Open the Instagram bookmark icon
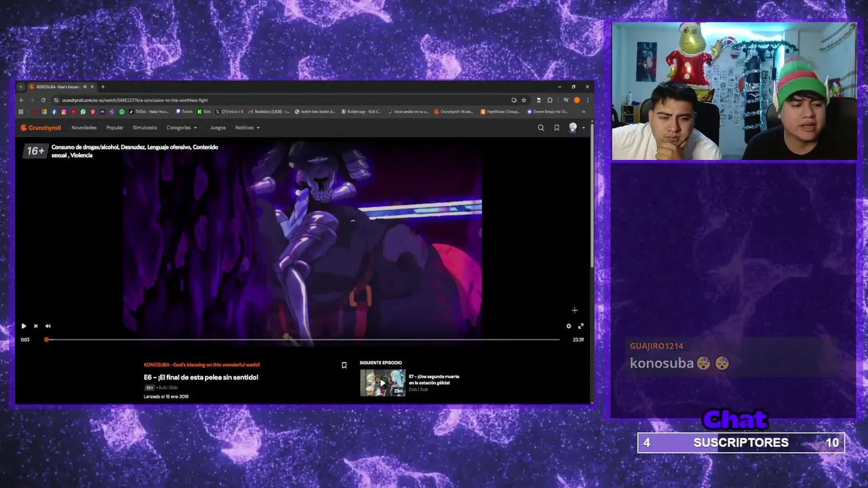This screenshot has height=488, width=868. tap(64, 112)
